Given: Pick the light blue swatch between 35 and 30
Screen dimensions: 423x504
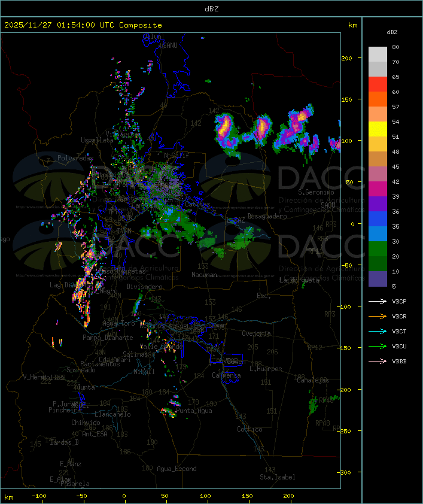Looking at the screenshot, I should 378,233.
